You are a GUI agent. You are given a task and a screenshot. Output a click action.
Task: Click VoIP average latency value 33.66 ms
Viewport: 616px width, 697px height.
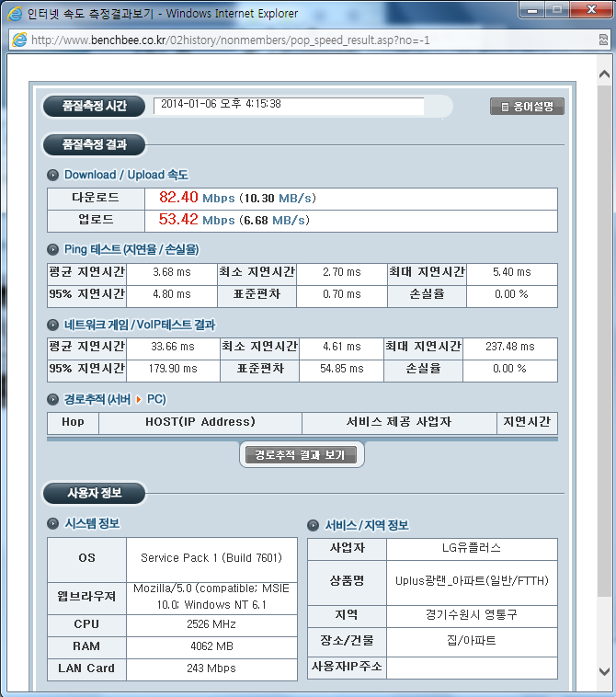173,347
